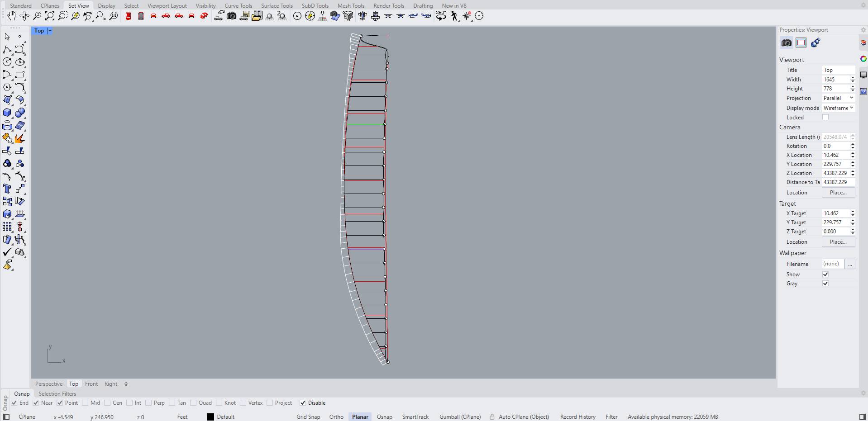Click the camera icon in the top toolbar
Viewport: 868px width, 421px height.
click(x=231, y=16)
